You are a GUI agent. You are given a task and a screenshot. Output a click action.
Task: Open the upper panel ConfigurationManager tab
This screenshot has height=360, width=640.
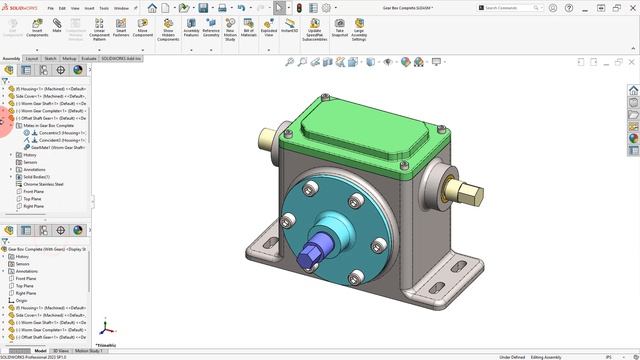pos(43,70)
